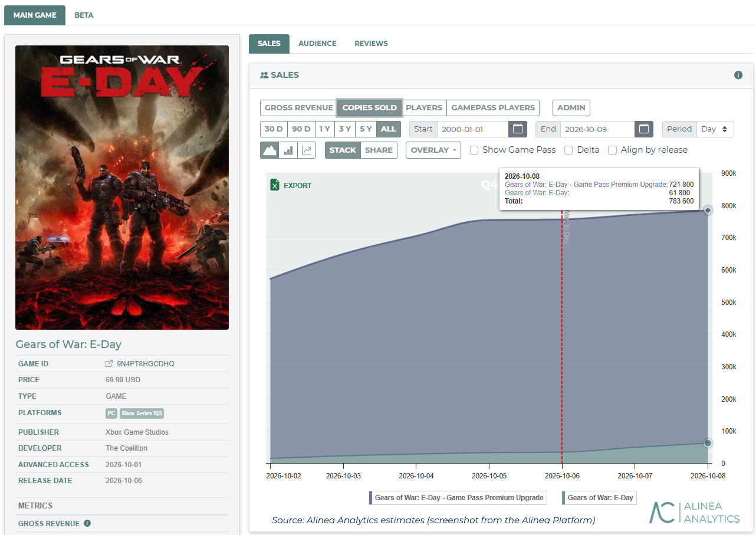Select the 30 D time range

point(274,129)
